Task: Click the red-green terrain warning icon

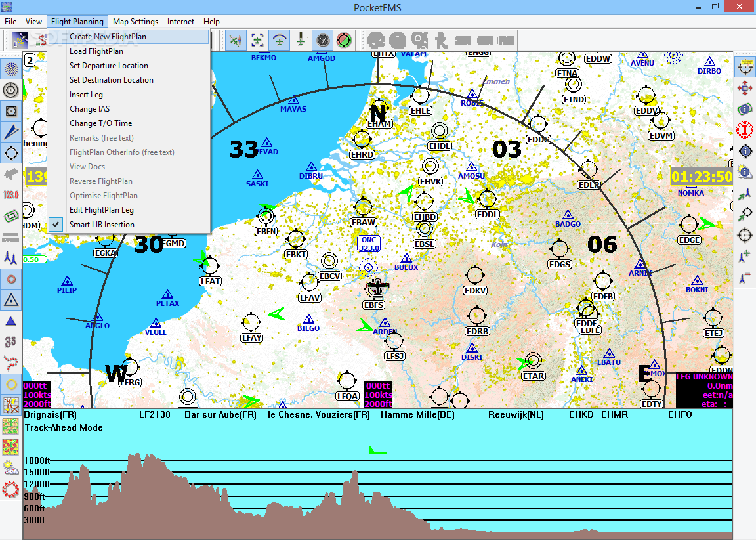Action: pyautogui.click(x=11, y=447)
